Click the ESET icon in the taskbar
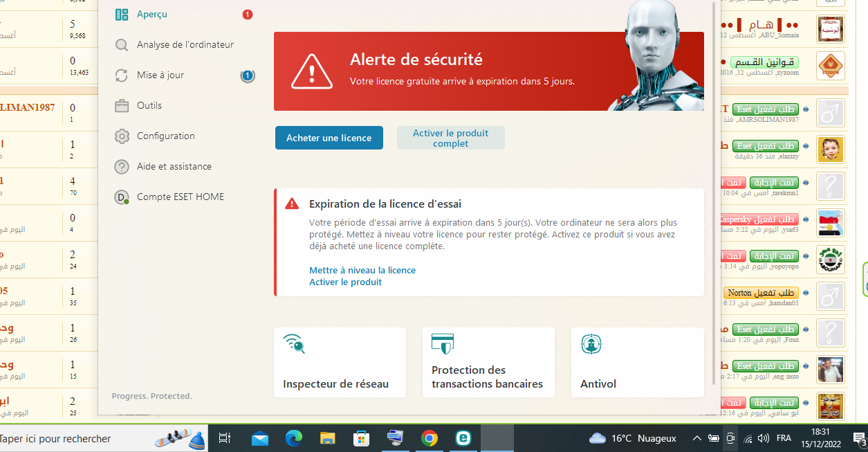 463,438
